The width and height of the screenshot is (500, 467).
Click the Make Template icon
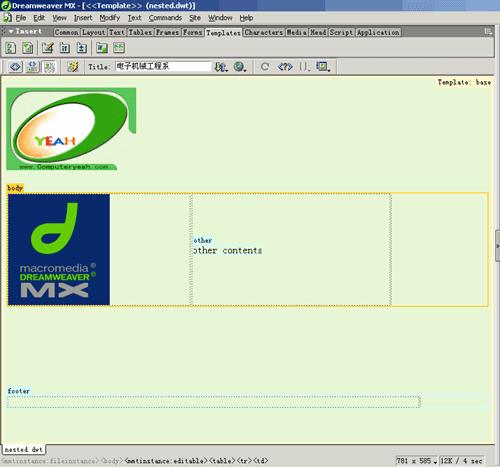tap(10, 48)
